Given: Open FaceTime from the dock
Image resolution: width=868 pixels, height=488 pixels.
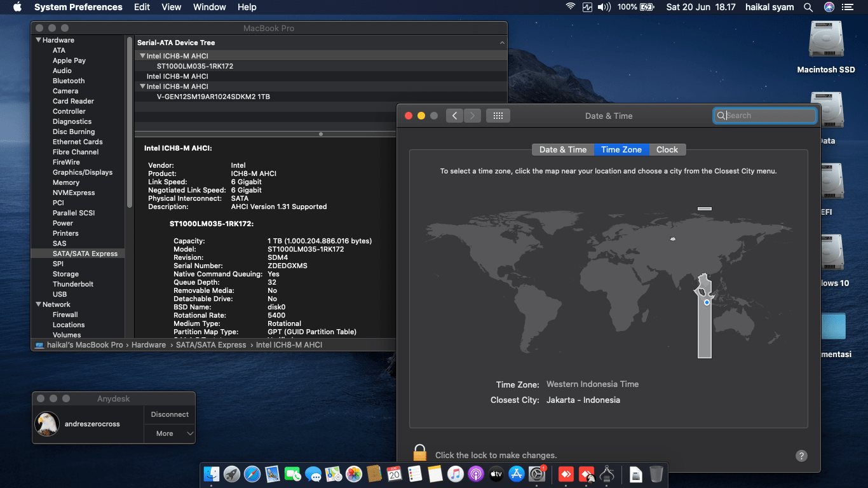Looking at the screenshot, I should 293,474.
